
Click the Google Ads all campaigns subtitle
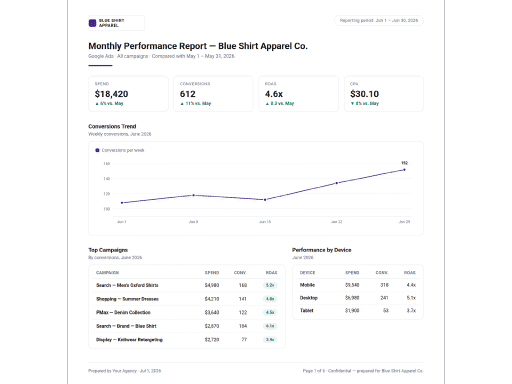coord(161,56)
